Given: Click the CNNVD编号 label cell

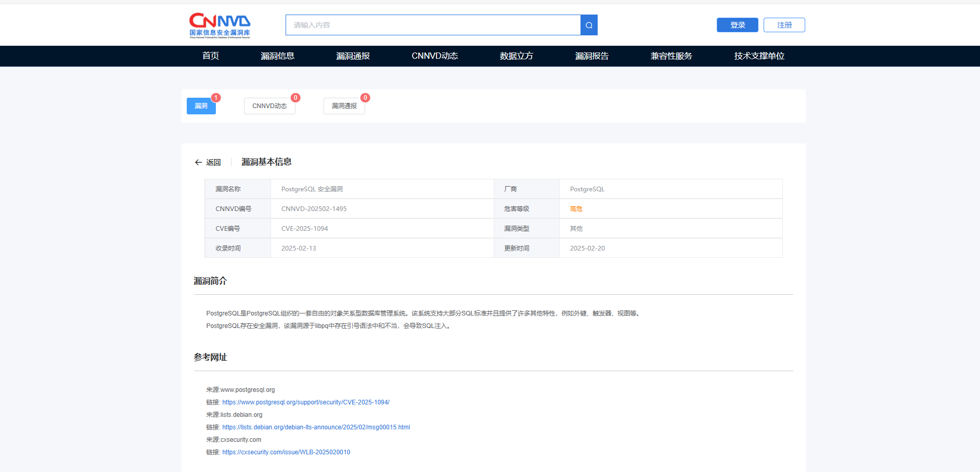Looking at the screenshot, I should tap(238, 209).
